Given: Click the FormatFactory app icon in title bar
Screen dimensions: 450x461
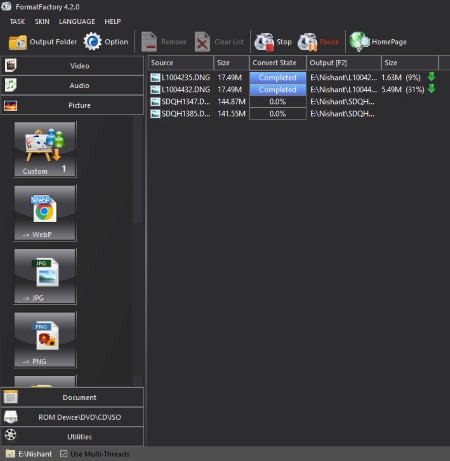Looking at the screenshot, I should [6, 6].
